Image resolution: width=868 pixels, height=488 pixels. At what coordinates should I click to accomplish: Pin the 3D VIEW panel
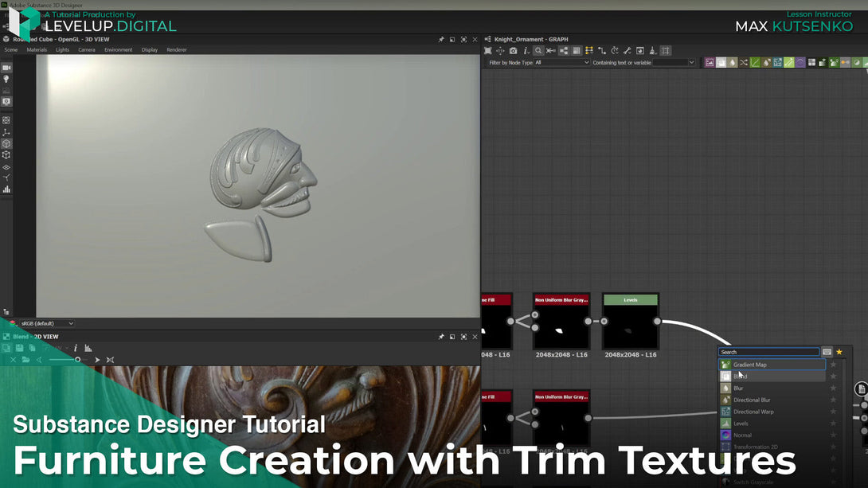coord(441,39)
